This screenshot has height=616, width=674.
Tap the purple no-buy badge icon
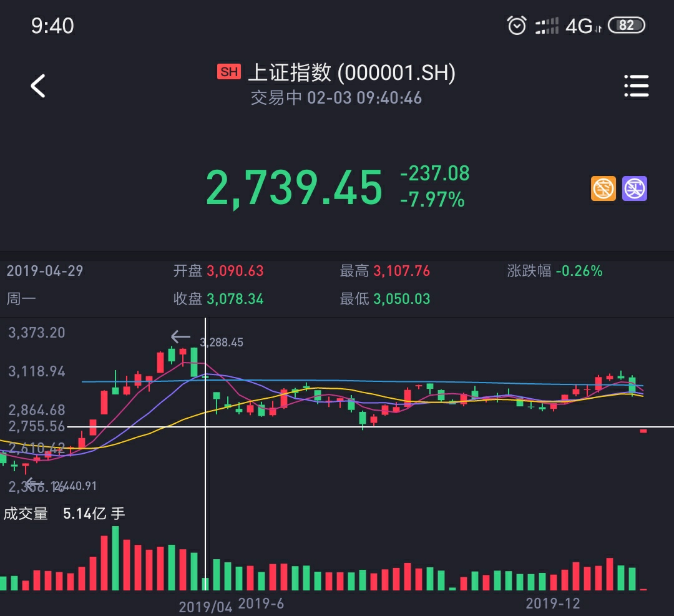click(x=635, y=188)
